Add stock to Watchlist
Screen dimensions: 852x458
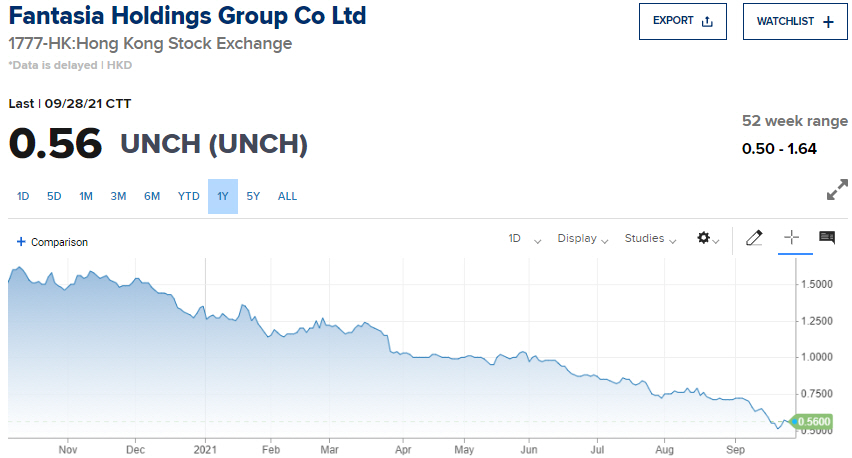794,21
